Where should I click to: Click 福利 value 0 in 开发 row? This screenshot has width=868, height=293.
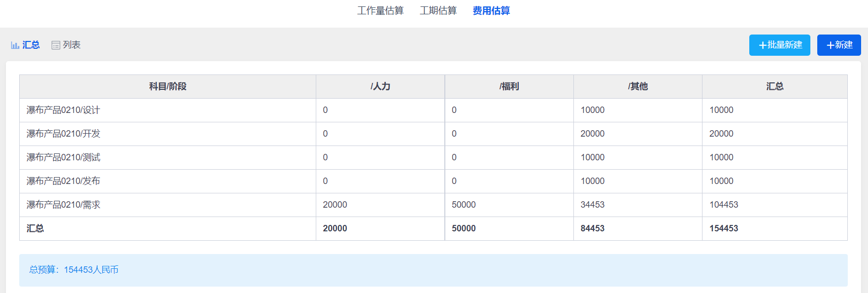(x=454, y=134)
